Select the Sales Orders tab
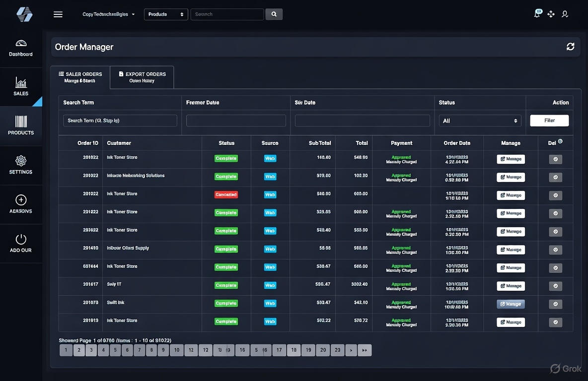The image size is (588, 381). (80, 77)
